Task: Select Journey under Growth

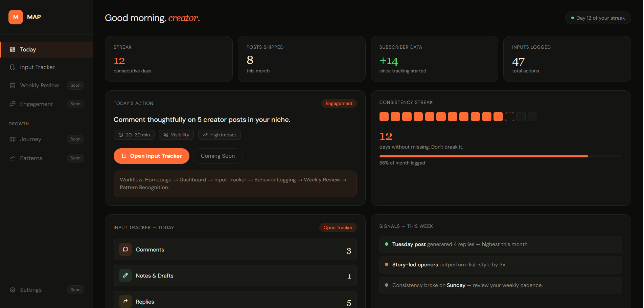Action: [x=46, y=139]
